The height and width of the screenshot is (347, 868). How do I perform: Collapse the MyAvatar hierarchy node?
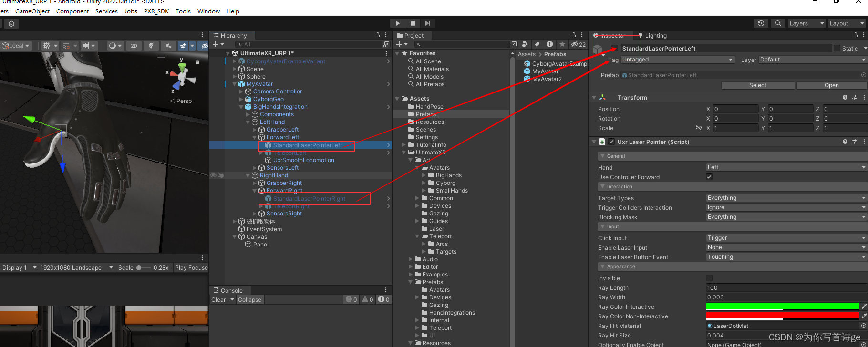(235, 84)
